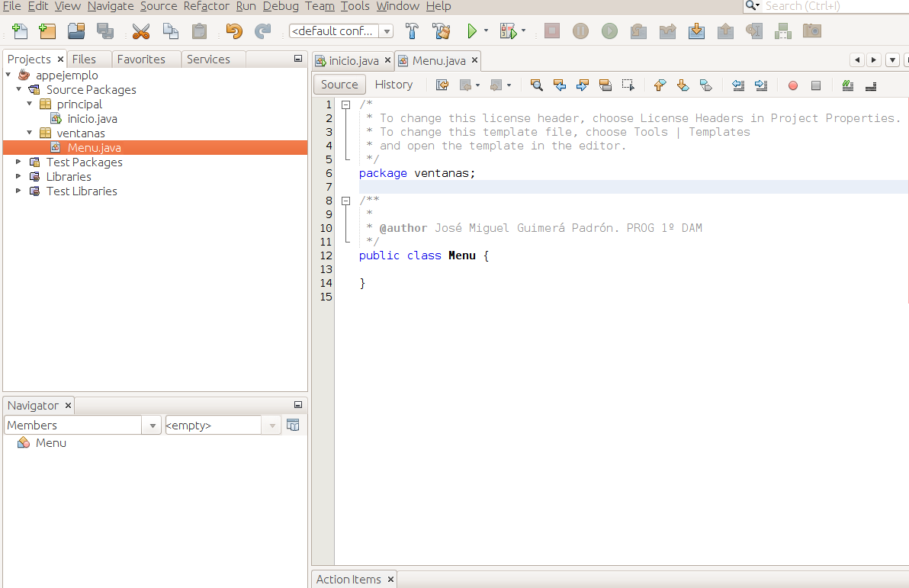Open the Refactor menu
909x588 pixels.
[x=206, y=6]
